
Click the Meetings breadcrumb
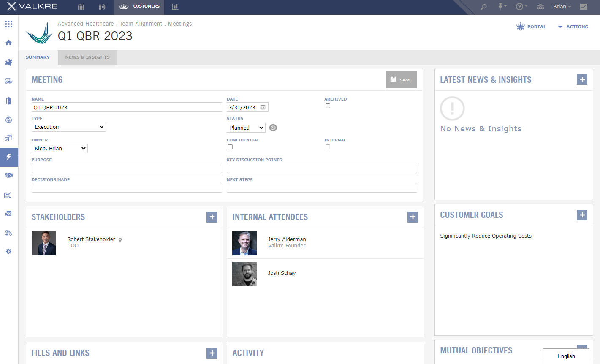tap(180, 24)
